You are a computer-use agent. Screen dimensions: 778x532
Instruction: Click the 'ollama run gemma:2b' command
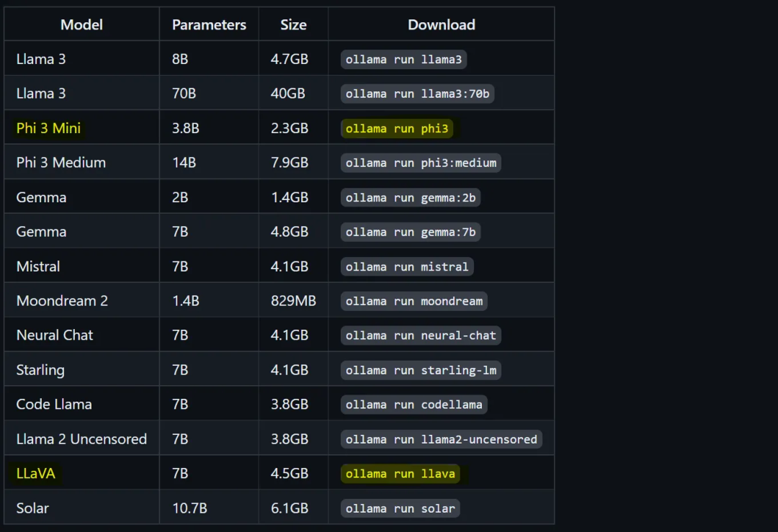click(411, 198)
